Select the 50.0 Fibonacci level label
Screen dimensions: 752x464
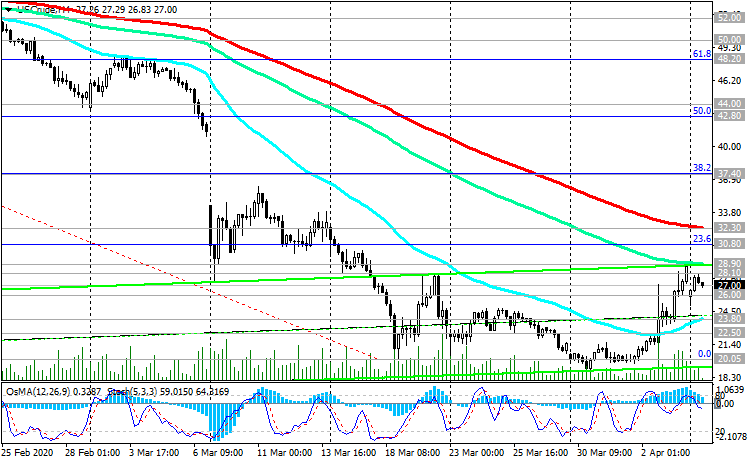701,111
